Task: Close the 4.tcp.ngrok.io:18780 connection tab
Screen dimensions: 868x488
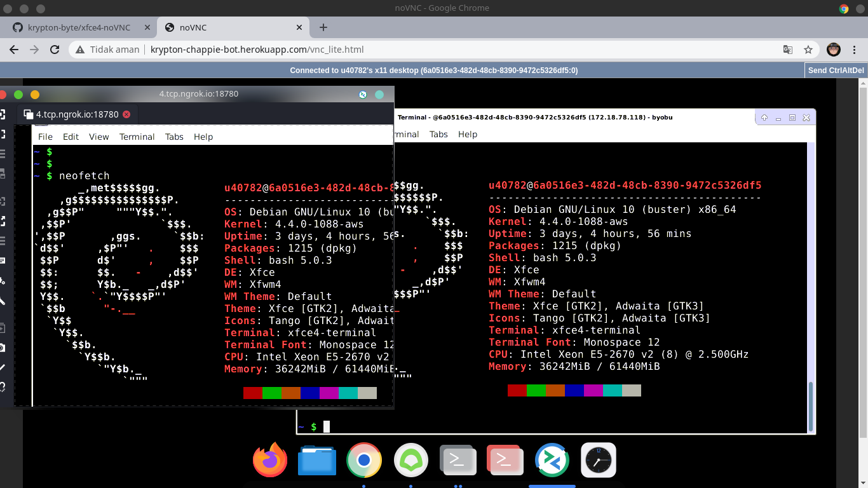Action: [126, 114]
